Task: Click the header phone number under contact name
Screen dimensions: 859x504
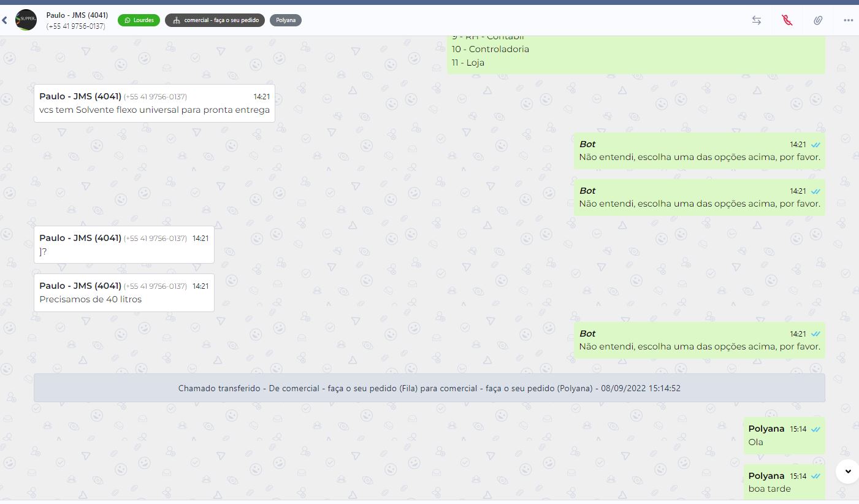Action: [75, 26]
